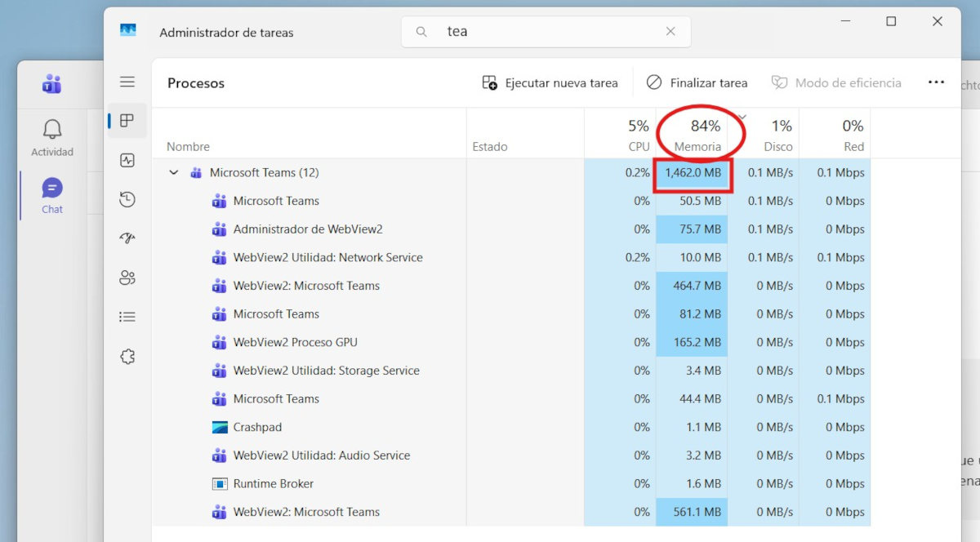Select the Procesos view icon
This screenshot has height=542, width=980.
coord(127,120)
